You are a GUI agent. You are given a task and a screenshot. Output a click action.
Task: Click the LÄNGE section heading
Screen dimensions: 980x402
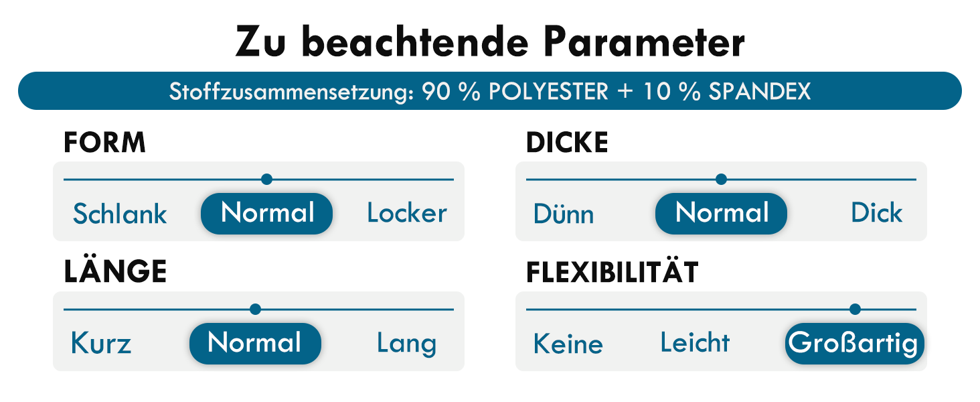pos(115,273)
